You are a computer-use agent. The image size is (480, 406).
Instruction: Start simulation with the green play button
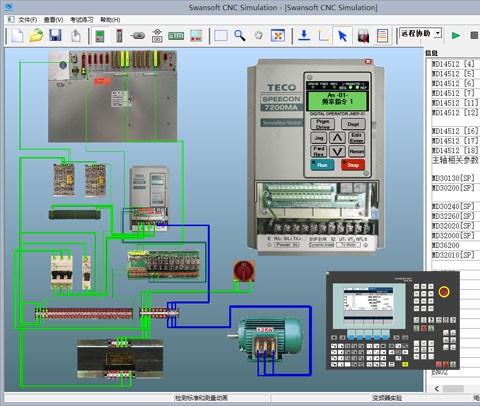[455, 35]
